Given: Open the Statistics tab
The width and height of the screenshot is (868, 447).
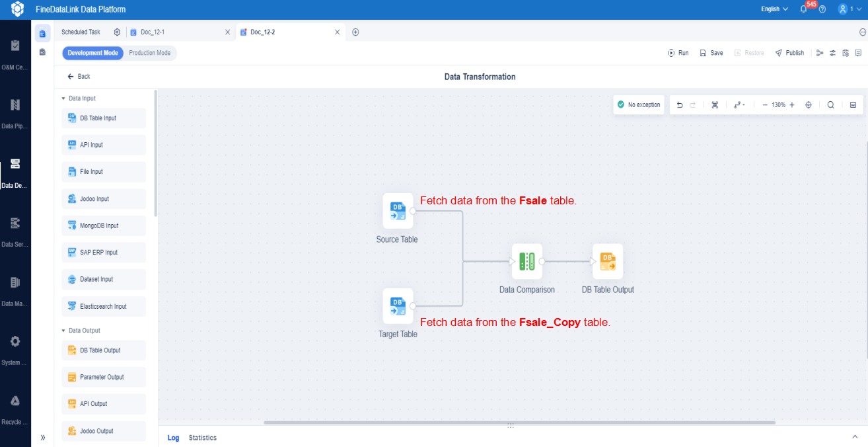Looking at the screenshot, I should [203, 438].
